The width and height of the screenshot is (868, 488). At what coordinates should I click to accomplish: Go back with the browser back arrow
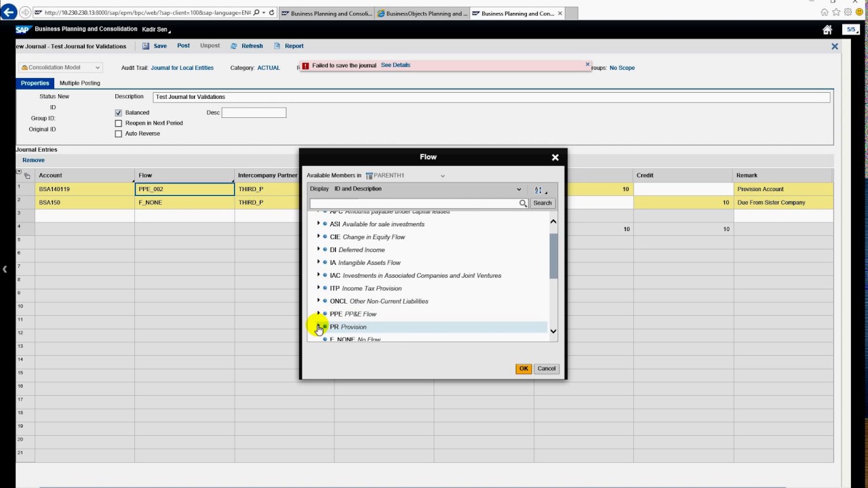coord(8,12)
